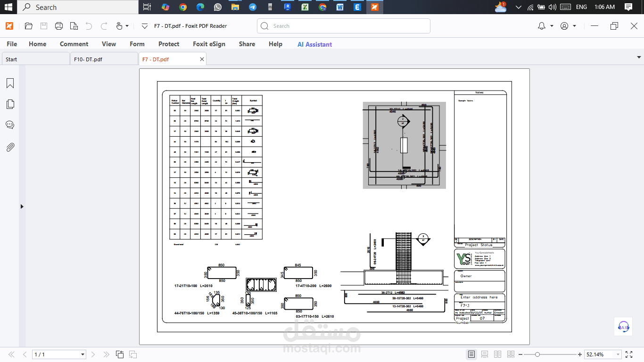
Task: Click the Redo arrow icon
Action: tap(104, 26)
